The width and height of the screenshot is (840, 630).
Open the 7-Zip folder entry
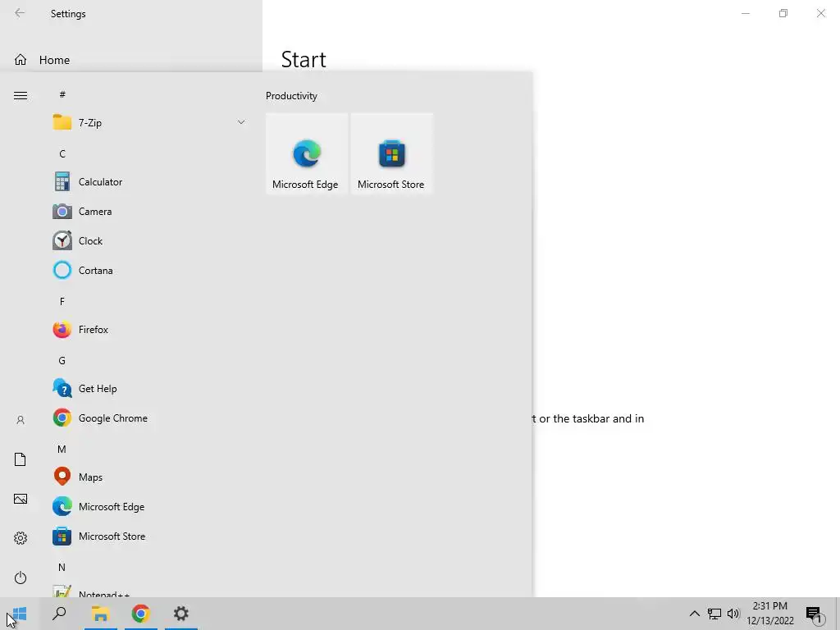coord(150,123)
